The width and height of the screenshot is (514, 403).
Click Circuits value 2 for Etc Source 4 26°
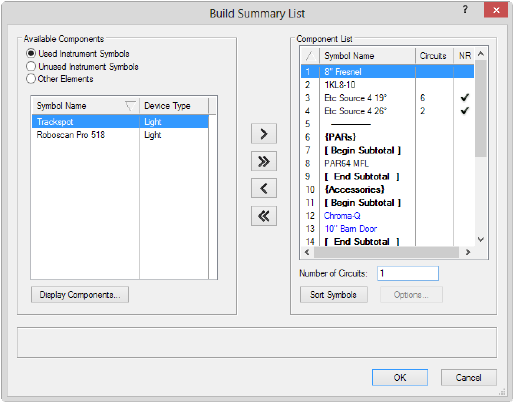click(423, 111)
